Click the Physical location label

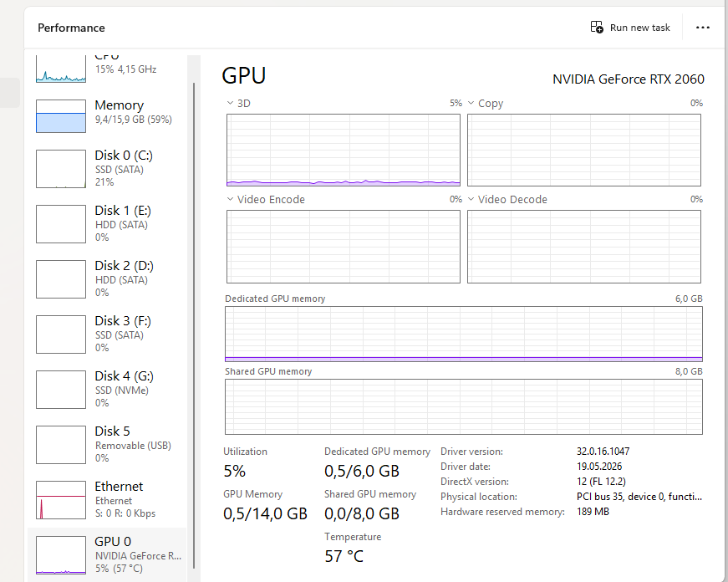(479, 497)
